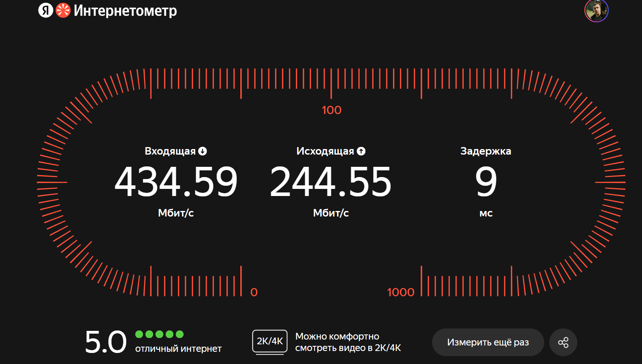Click the red Internetometer snowflake icon

[63, 11]
